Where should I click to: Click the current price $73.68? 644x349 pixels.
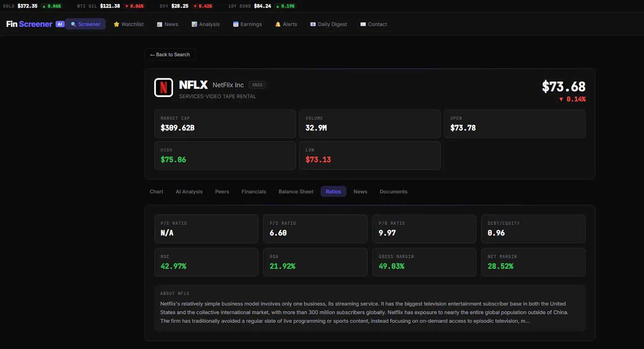(x=563, y=87)
